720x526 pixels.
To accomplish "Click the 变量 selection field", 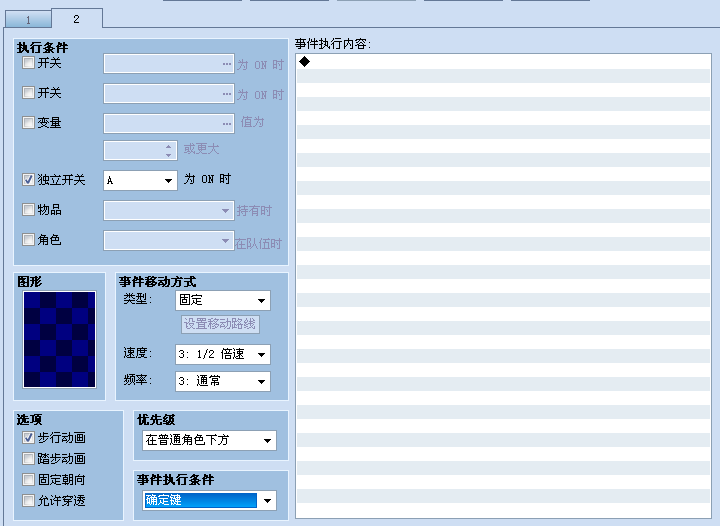I will 169,124.
